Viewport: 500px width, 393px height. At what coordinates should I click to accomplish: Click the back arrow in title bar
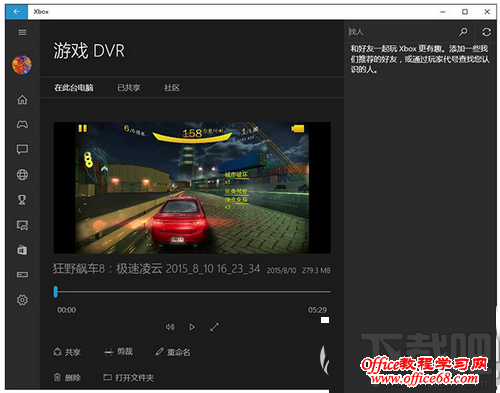[16, 12]
